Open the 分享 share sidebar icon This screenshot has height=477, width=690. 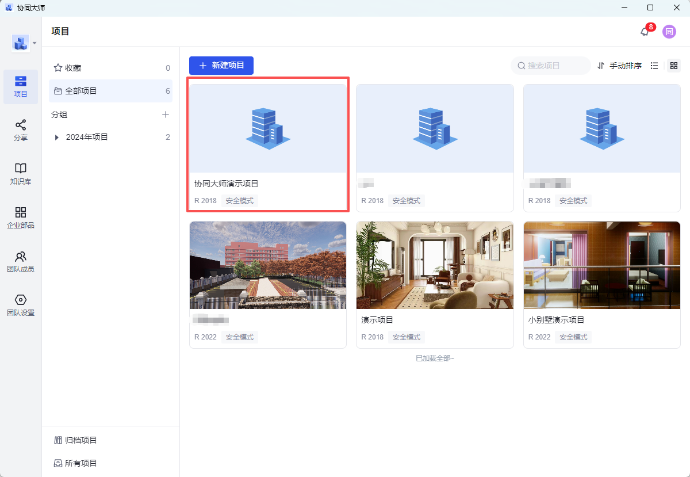click(20, 129)
